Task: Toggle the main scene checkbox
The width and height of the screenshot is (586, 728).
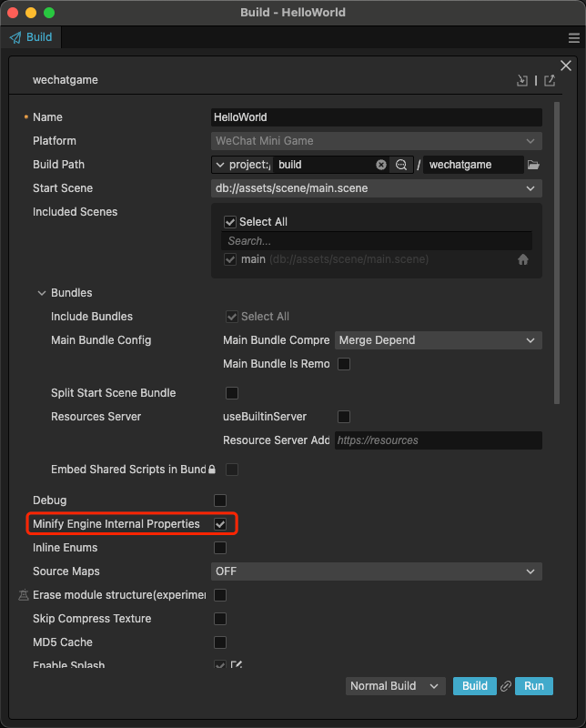Action: [x=230, y=259]
